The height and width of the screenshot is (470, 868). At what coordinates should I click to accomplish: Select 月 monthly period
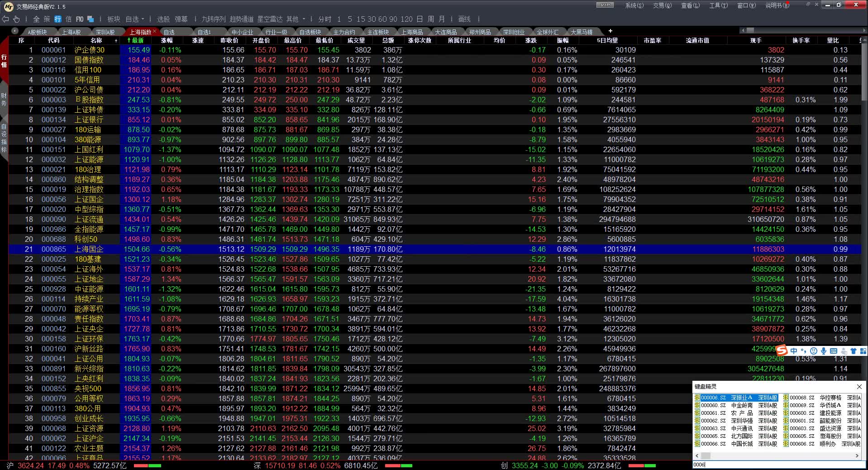(442, 19)
